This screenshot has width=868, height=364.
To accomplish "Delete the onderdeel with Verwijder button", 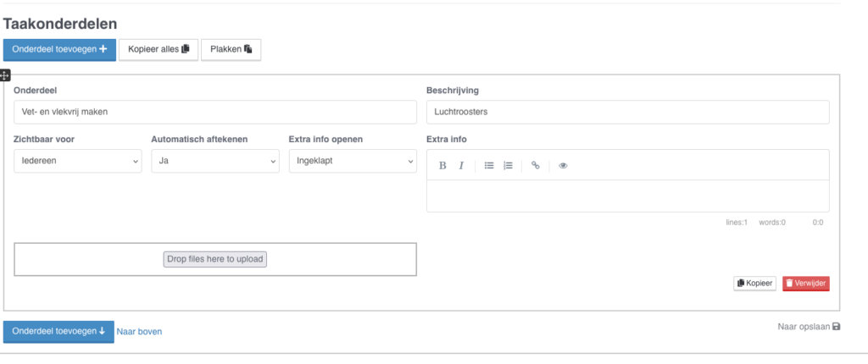I will coord(805,284).
